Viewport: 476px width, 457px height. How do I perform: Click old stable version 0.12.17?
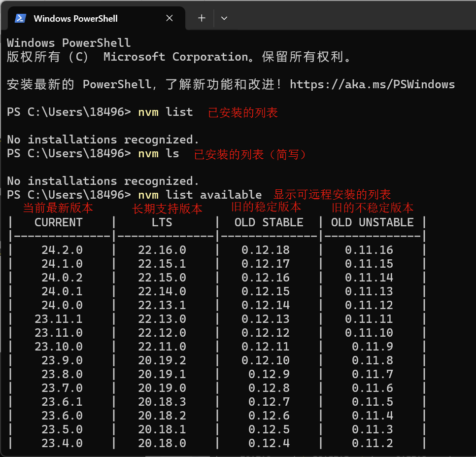pyautogui.click(x=265, y=264)
